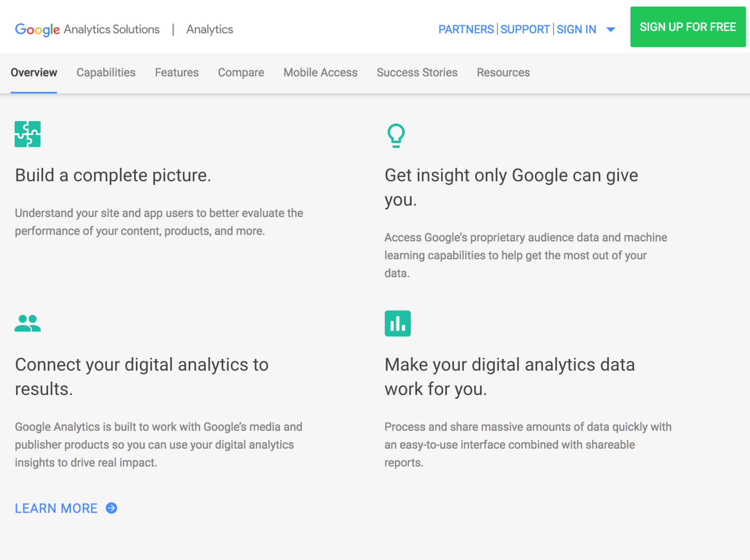
Task: Click 'Build a complete picture.' heading
Action: [x=113, y=175]
